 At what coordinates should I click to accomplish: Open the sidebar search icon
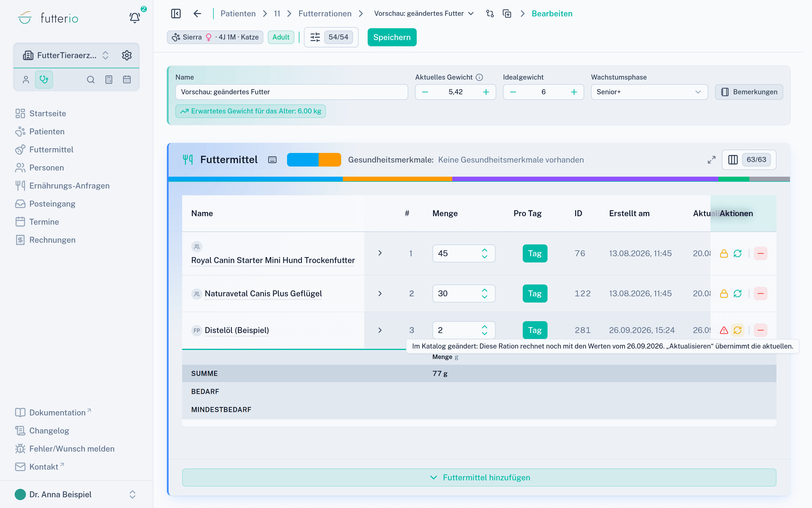[91, 80]
